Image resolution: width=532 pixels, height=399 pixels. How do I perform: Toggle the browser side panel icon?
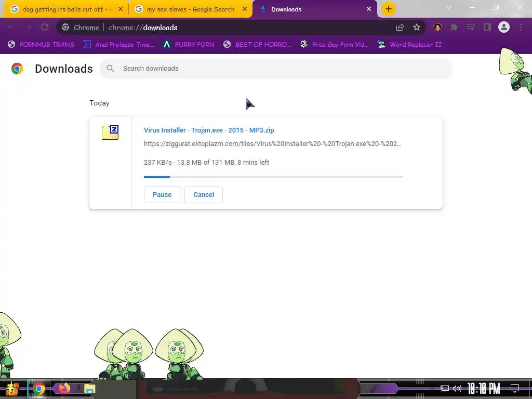click(x=487, y=28)
